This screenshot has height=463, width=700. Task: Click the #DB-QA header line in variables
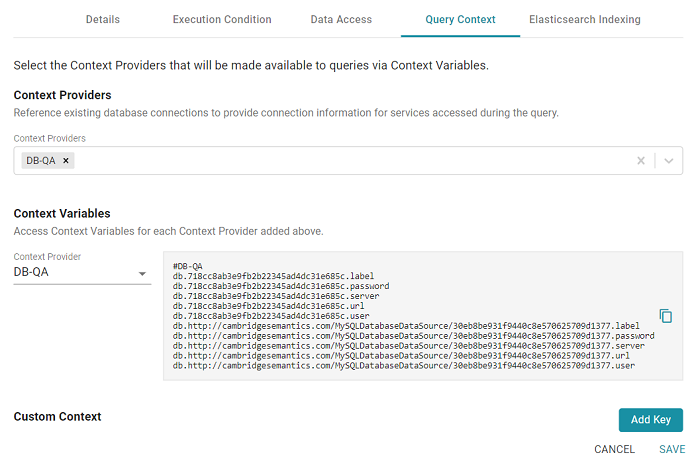(188, 266)
